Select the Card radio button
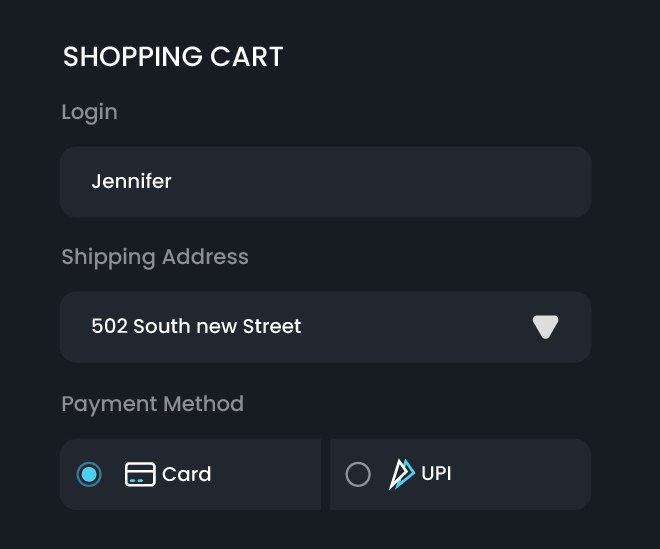660x549 pixels. [x=89, y=474]
